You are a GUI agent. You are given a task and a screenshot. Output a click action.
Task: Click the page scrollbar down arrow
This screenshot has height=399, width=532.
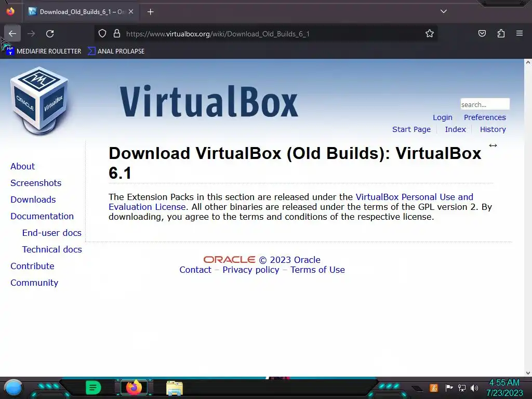pos(528,373)
